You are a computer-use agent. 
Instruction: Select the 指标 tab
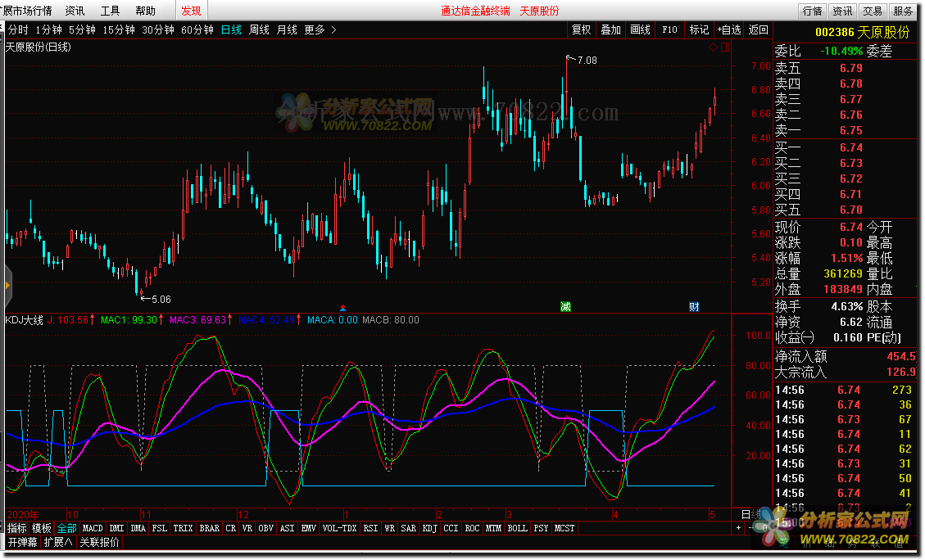coord(17,528)
